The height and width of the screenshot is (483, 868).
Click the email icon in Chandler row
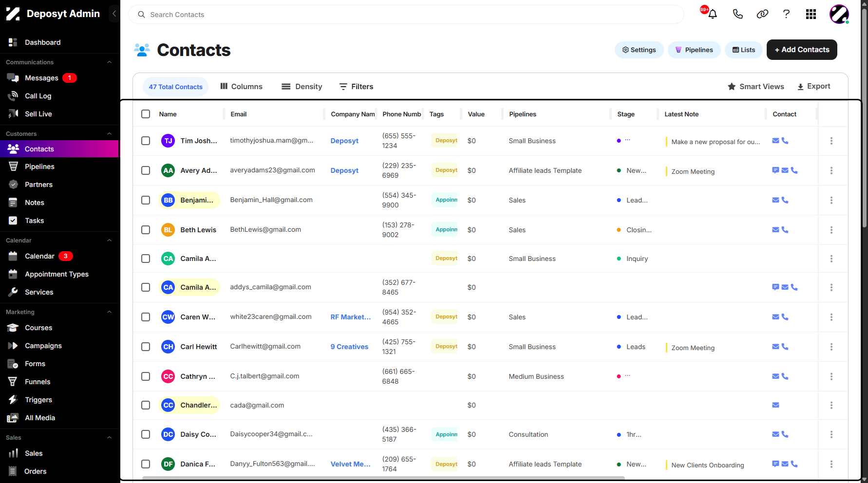[x=776, y=405]
